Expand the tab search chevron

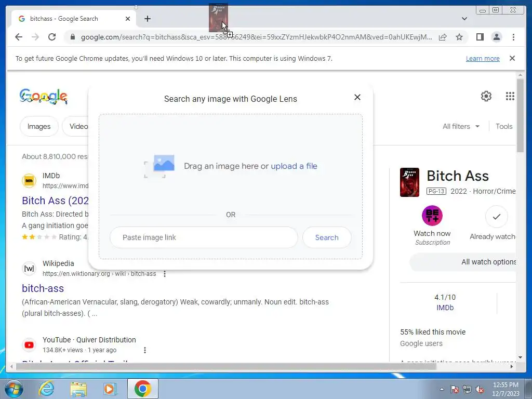[464, 19]
